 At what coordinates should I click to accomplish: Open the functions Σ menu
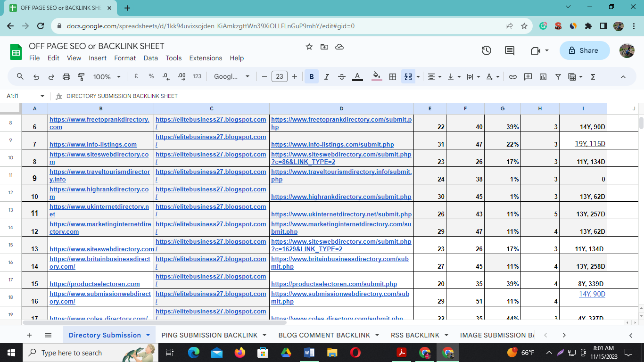coord(593,76)
